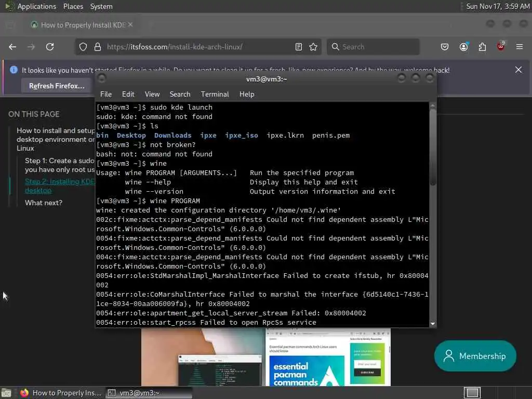Open the System menu in top panel
532x399 pixels.
click(101, 6)
